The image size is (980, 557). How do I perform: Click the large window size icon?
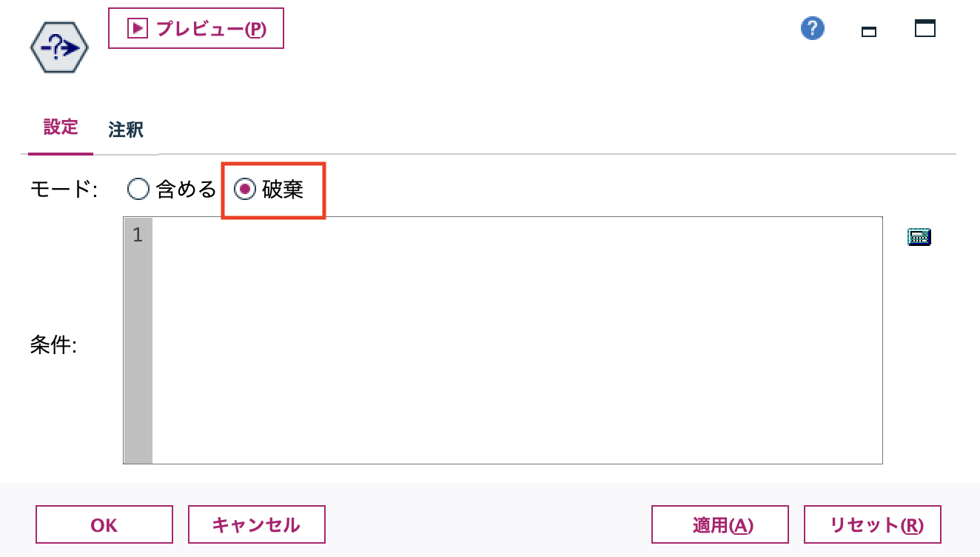[x=924, y=27]
